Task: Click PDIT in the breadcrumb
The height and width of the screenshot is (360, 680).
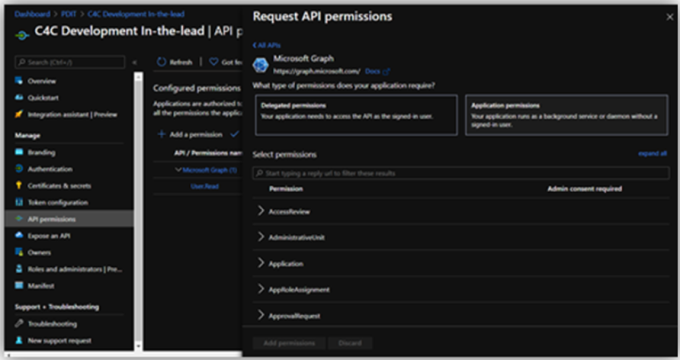Action: point(69,14)
